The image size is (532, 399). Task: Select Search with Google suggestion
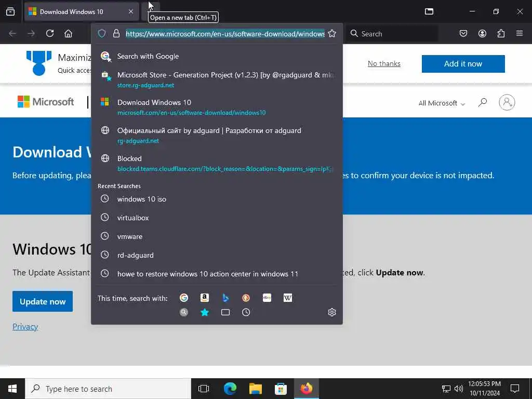click(217, 56)
